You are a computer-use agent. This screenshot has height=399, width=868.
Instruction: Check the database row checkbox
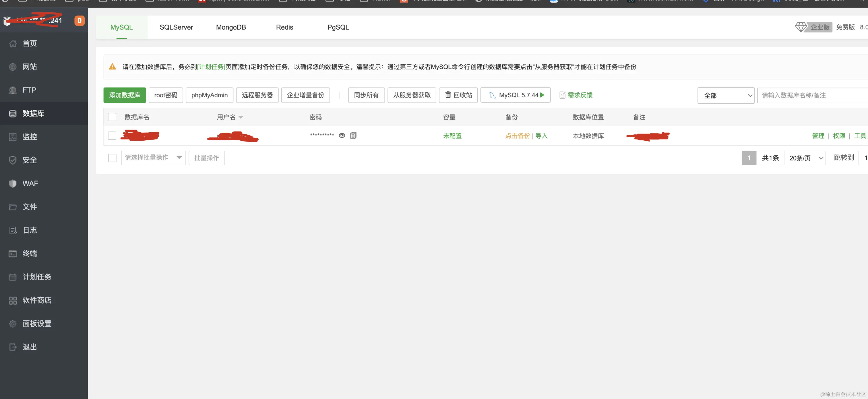pyautogui.click(x=112, y=136)
